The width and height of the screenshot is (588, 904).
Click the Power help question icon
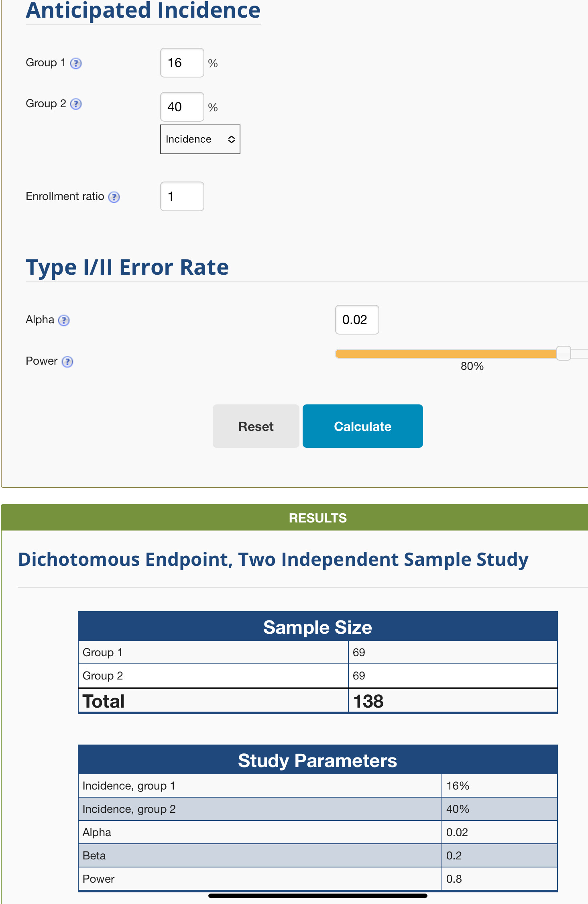click(67, 362)
